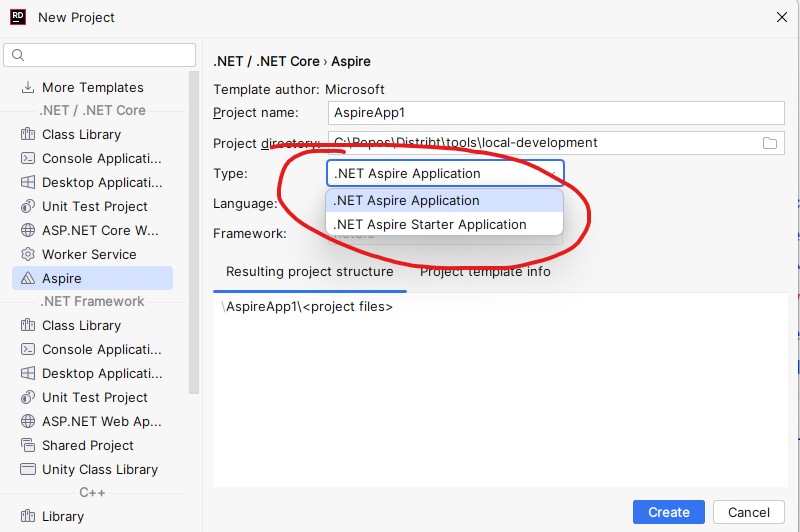Click the .NET Framework Console Application icon
This screenshot has height=532, width=800.
click(28, 349)
